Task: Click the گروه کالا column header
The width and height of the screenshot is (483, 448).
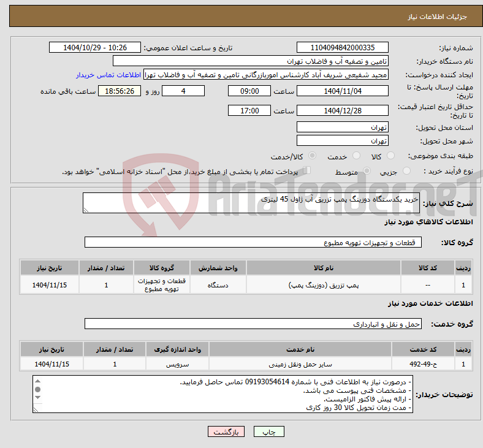Action: pos(162,268)
